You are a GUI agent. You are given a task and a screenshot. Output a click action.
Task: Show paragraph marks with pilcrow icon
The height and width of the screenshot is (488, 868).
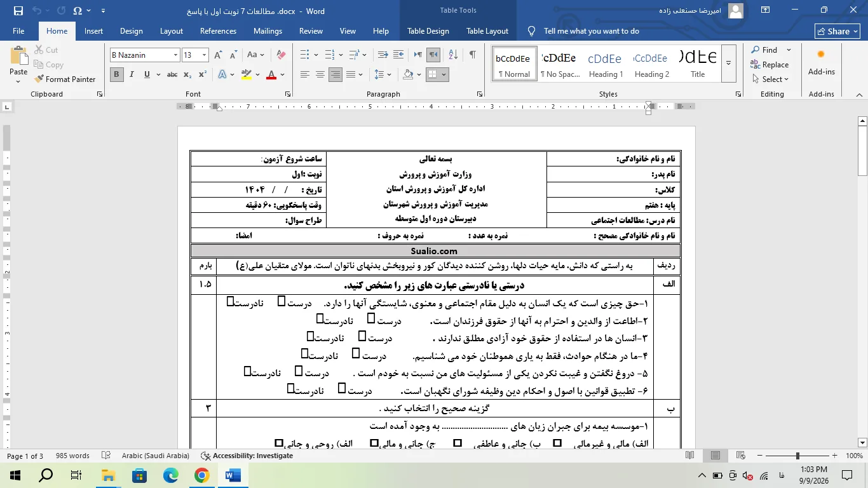point(472,55)
